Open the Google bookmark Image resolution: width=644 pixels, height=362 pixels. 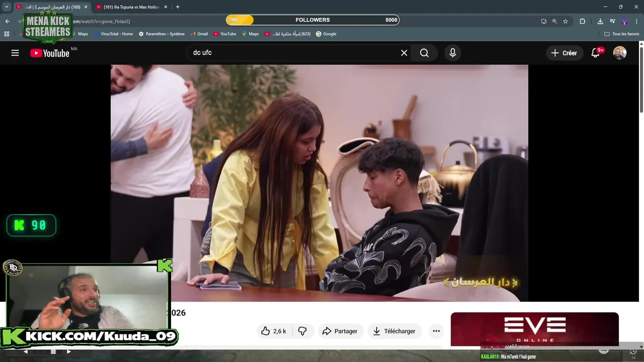tap(326, 34)
